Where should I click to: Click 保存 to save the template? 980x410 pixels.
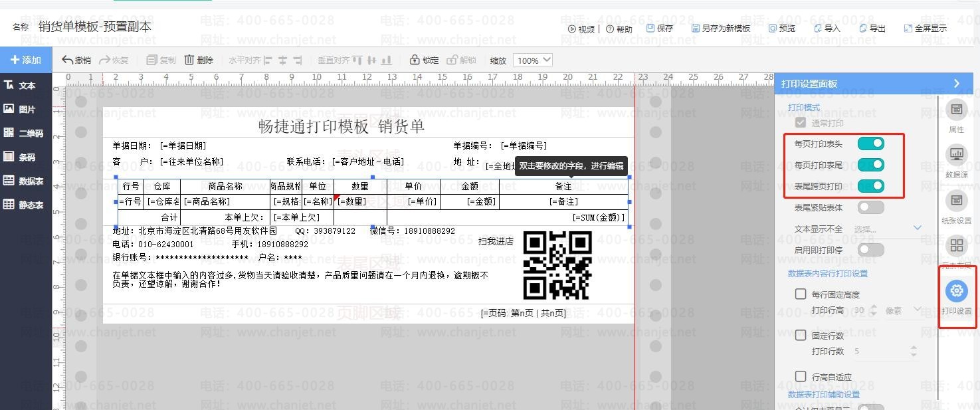660,29
